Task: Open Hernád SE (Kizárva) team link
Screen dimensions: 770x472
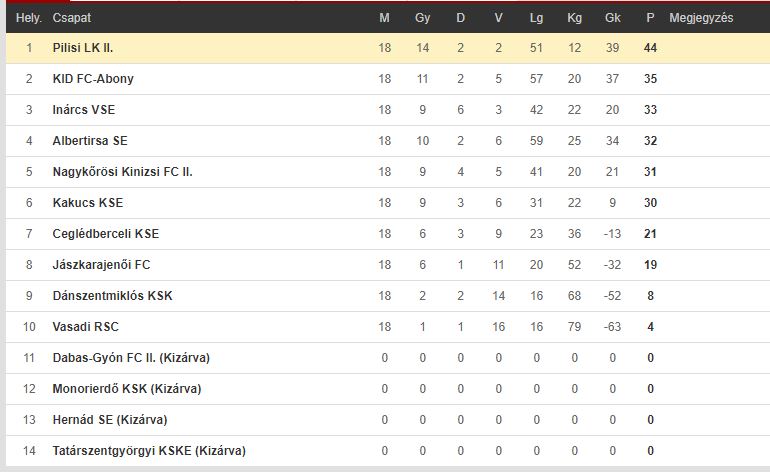Action: pos(110,419)
